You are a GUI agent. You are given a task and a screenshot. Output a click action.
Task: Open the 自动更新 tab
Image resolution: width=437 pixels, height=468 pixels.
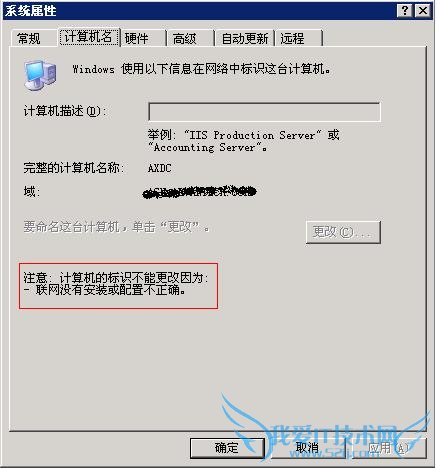(245, 38)
